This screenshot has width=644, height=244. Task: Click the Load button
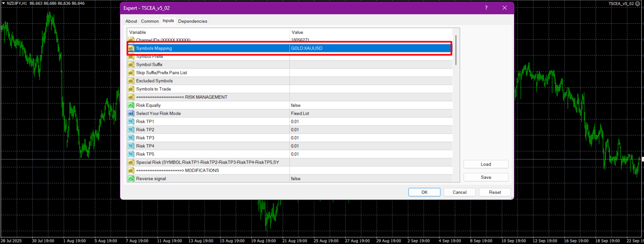[x=485, y=164]
